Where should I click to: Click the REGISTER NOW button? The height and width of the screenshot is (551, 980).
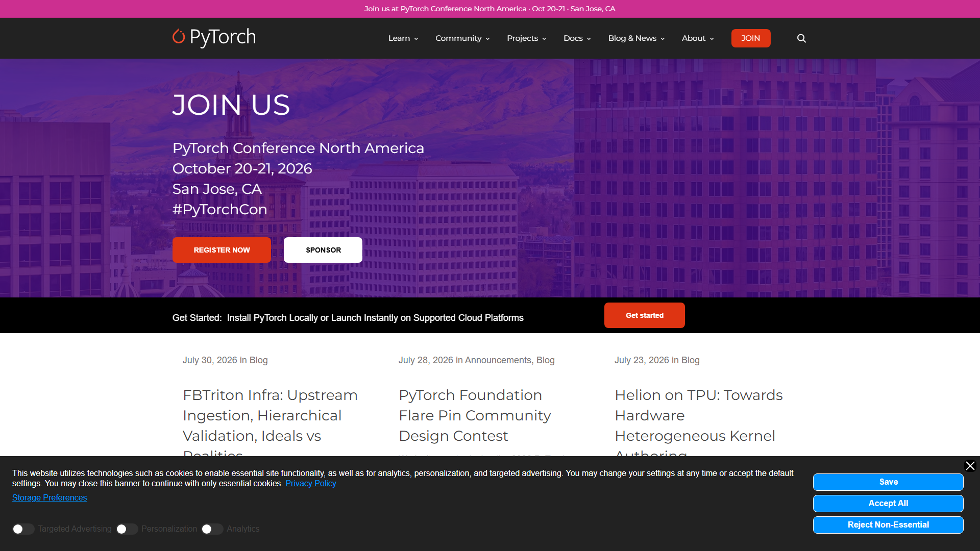point(222,250)
